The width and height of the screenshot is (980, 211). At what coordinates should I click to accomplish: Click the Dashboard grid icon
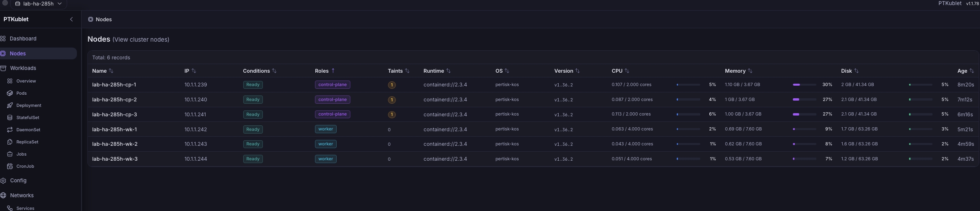tap(3, 39)
